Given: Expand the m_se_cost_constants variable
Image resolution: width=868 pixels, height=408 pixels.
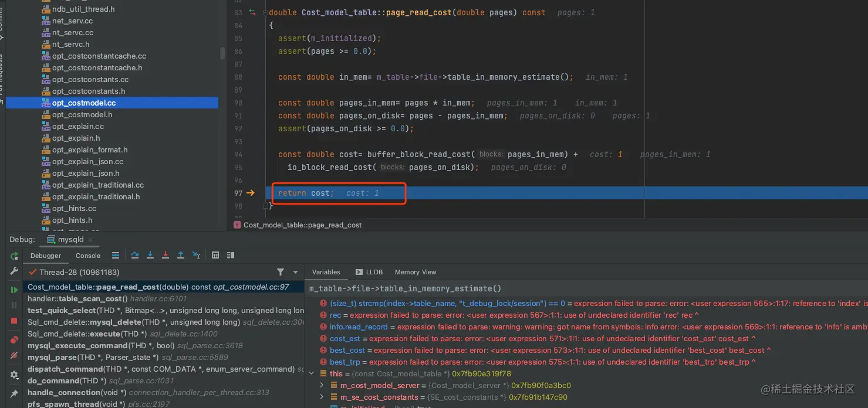Looking at the screenshot, I should click(322, 397).
